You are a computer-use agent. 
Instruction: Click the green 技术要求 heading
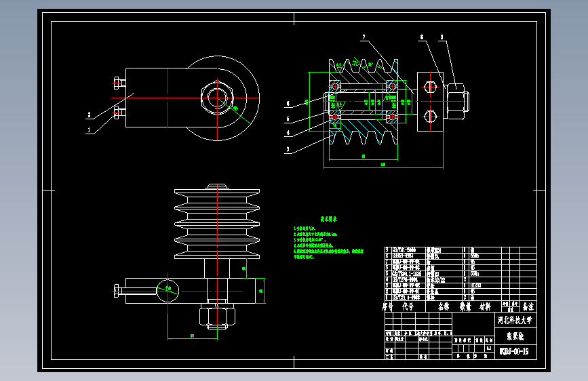328,219
